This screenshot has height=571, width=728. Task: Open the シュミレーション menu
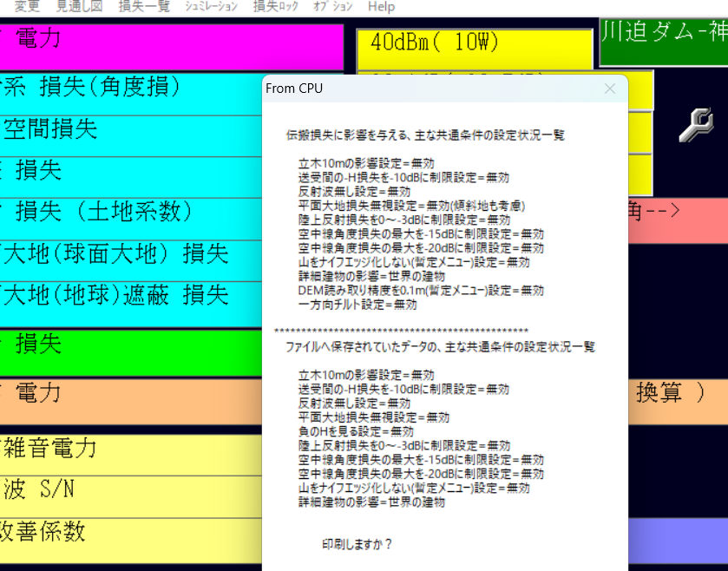211,6
